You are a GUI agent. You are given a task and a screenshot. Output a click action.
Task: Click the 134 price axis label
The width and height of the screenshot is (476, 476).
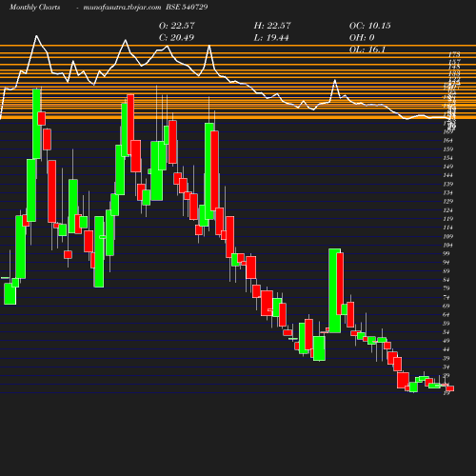pos(447,192)
